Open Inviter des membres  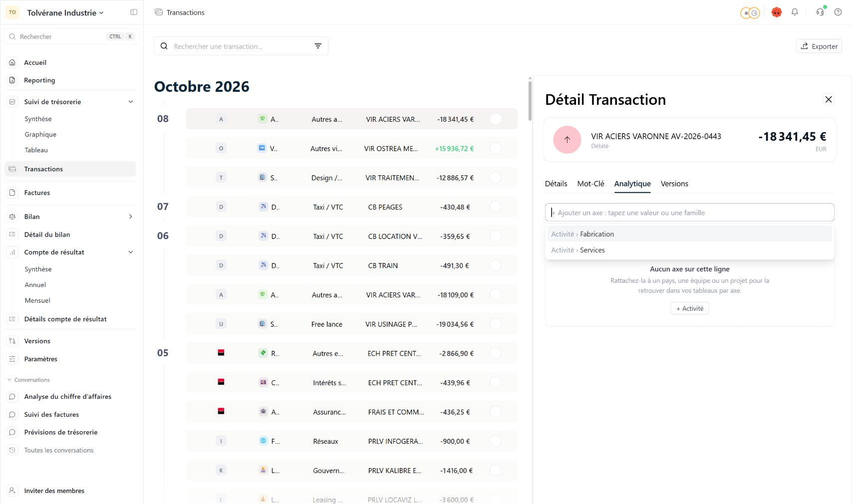tap(70, 491)
